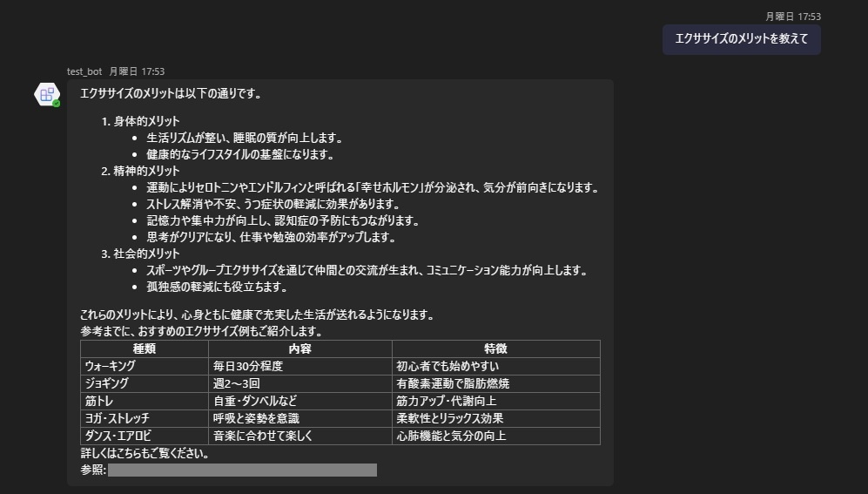The image size is (868, 494).
Task: Click the green status badge on the bot avatar
Action: point(57,104)
